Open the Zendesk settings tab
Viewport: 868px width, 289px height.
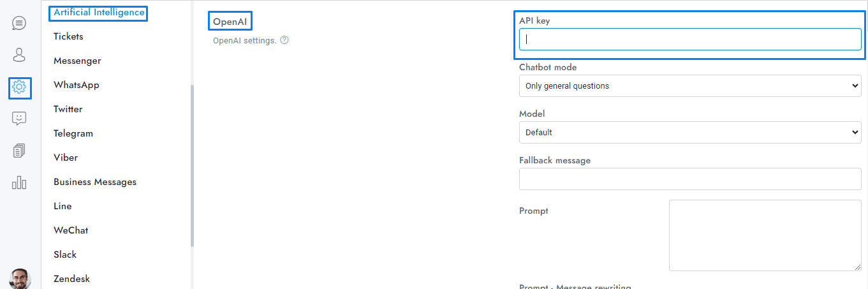(x=71, y=279)
